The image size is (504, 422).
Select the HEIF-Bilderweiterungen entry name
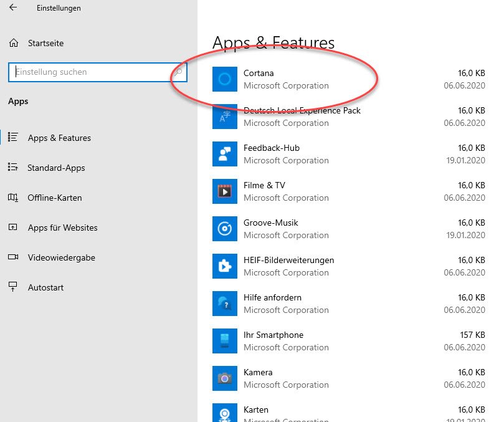288,260
